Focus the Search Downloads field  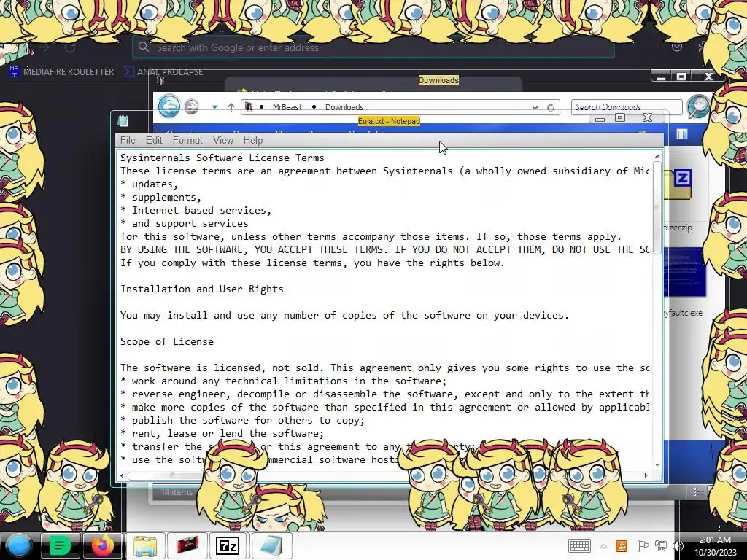pos(627,107)
